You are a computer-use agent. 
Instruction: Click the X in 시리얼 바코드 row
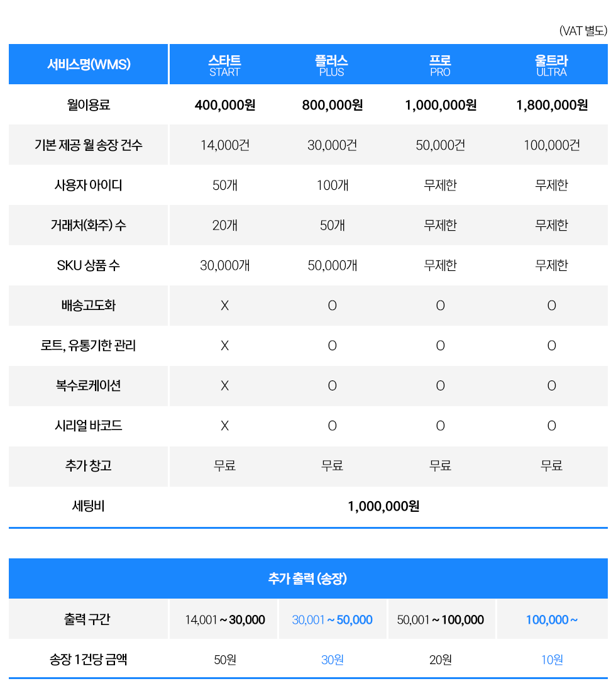[x=225, y=426]
